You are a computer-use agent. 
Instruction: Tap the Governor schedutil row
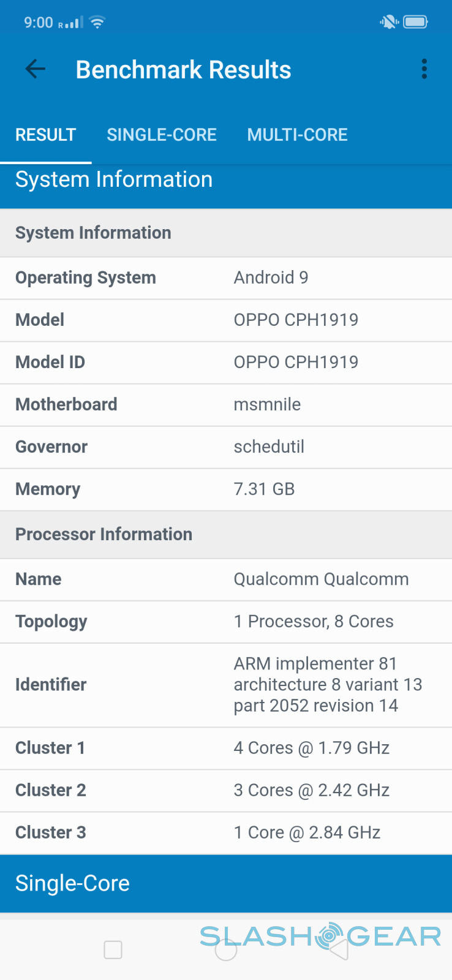226,447
